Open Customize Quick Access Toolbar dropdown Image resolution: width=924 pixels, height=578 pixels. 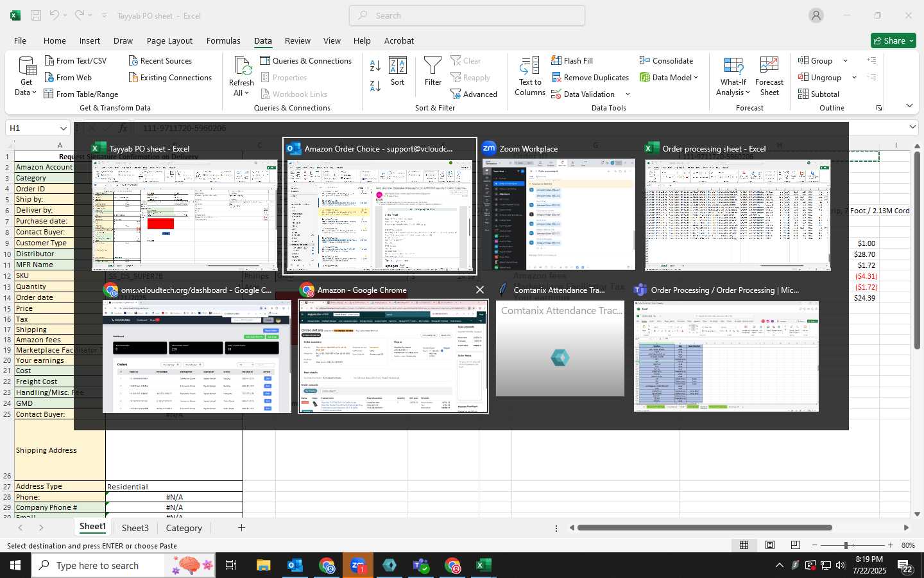[104, 16]
